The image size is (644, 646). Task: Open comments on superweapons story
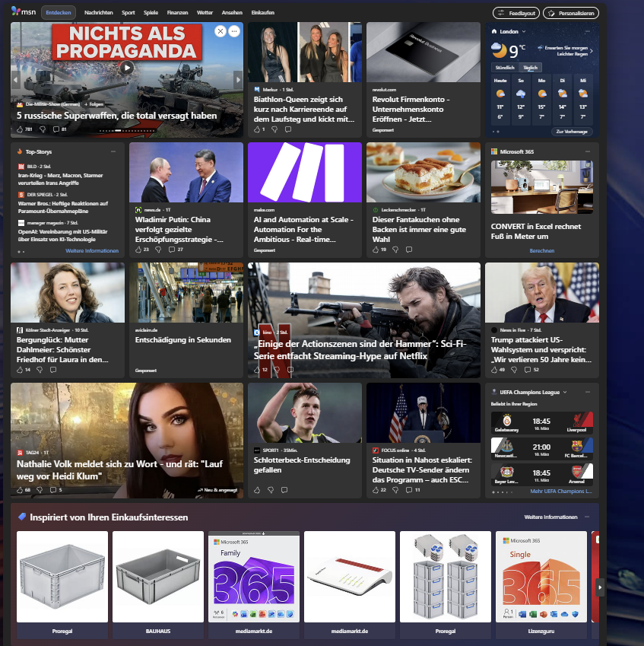(x=56, y=129)
